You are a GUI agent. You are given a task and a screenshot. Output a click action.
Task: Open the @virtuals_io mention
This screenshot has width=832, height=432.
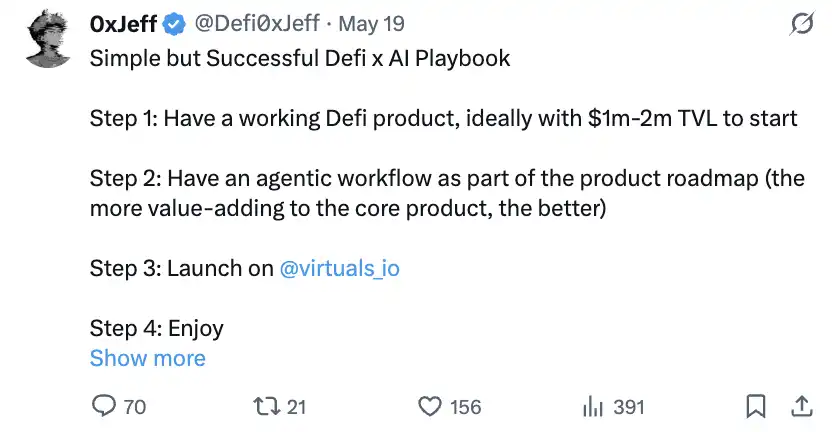(x=340, y=268)
